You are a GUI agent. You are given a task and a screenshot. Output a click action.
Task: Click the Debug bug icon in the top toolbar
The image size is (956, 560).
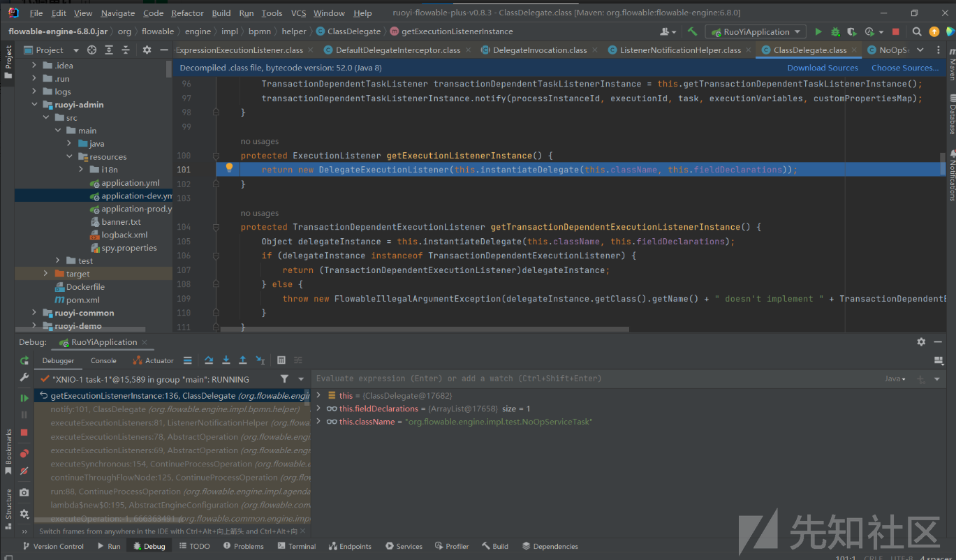tap(835, 31)
